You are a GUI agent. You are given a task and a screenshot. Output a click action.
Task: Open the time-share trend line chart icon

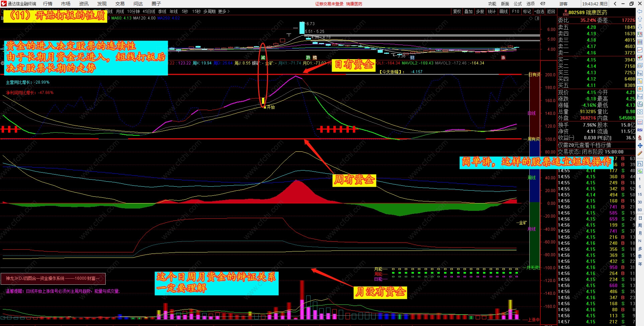[x=640, y=50]
